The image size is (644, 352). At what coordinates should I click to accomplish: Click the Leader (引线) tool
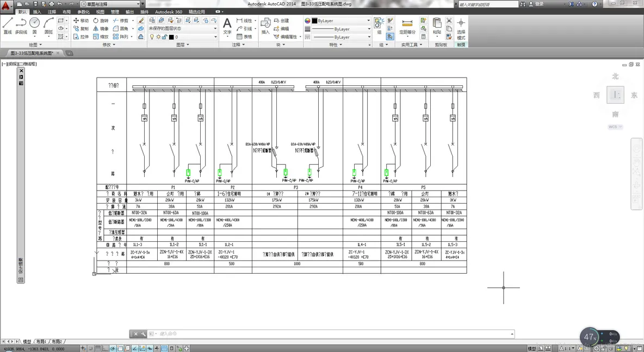(x=244, y=29)
